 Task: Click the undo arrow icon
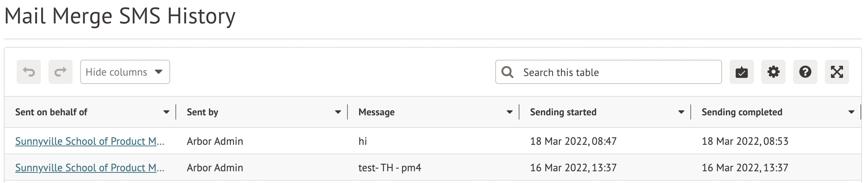[29, 72]
